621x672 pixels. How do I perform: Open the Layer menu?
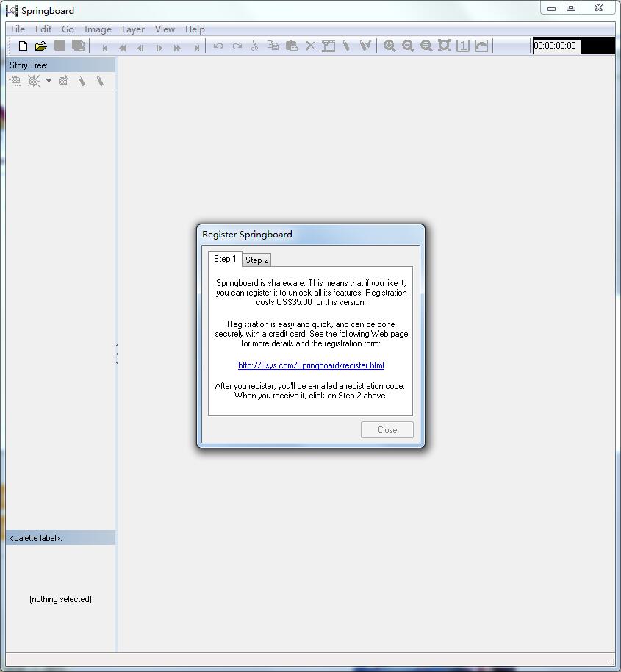tap(133, 29)
